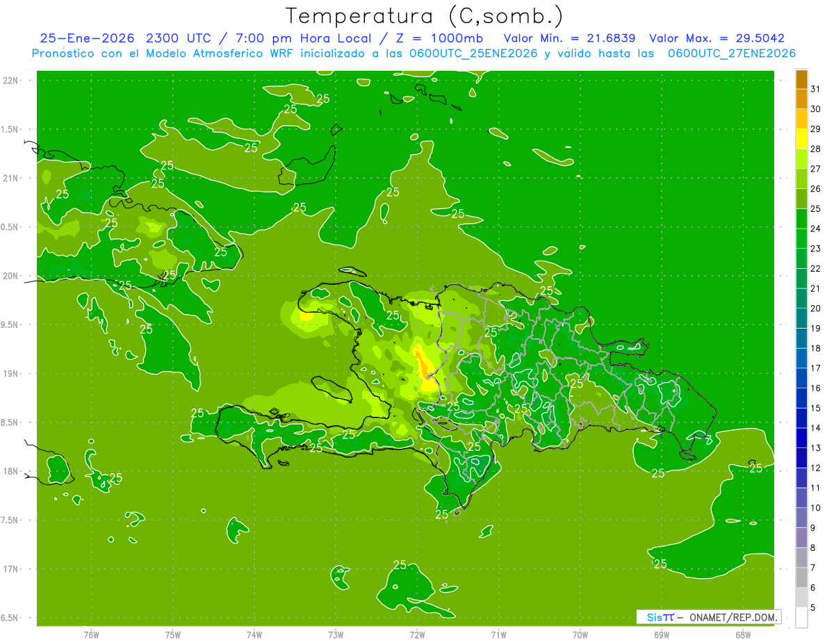The image size is (834, 644).
Task: Click the "13" value on the color scale
Action: pyautogui.click(x=815, y=448)
